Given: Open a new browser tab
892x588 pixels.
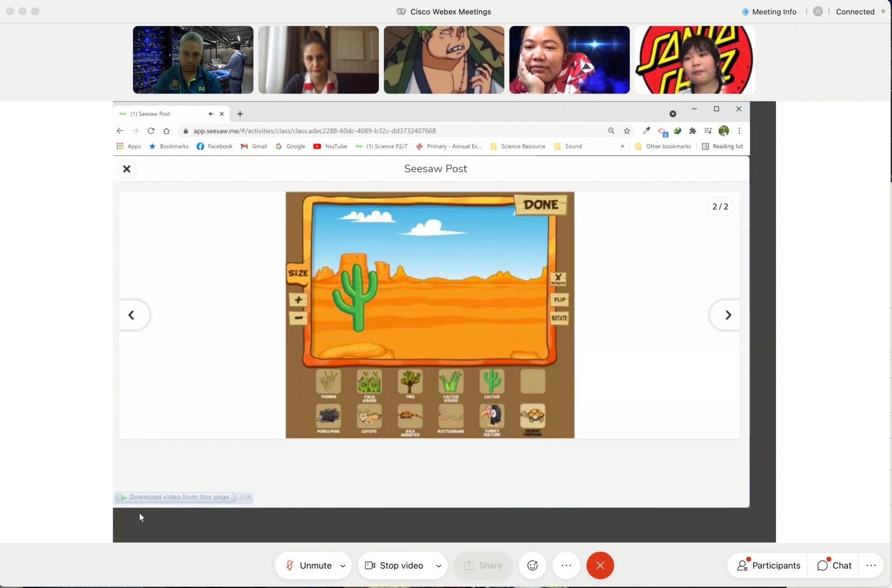Looking at the screenshot, I should [240, 114].
